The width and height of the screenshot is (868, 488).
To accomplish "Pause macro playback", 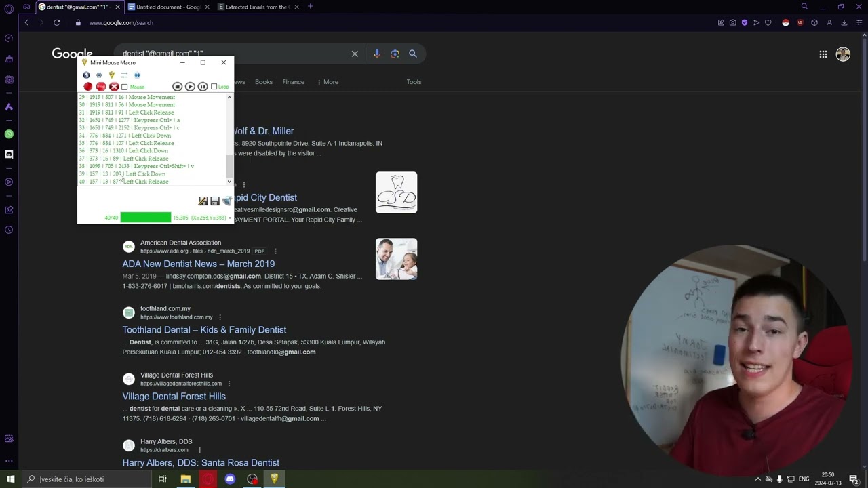I will (203, 87).
